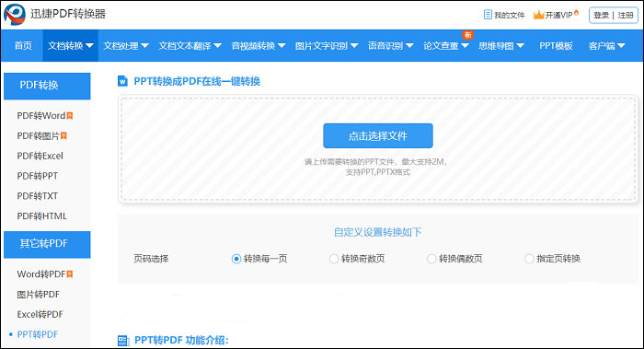Expand the 文档文本翻译 dropdown arrow
644x349 pixels.
point(218,46)
